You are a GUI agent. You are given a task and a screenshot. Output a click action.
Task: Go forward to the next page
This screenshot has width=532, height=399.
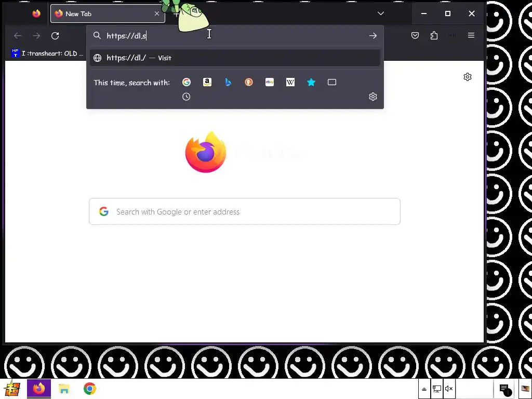point(36,36)
